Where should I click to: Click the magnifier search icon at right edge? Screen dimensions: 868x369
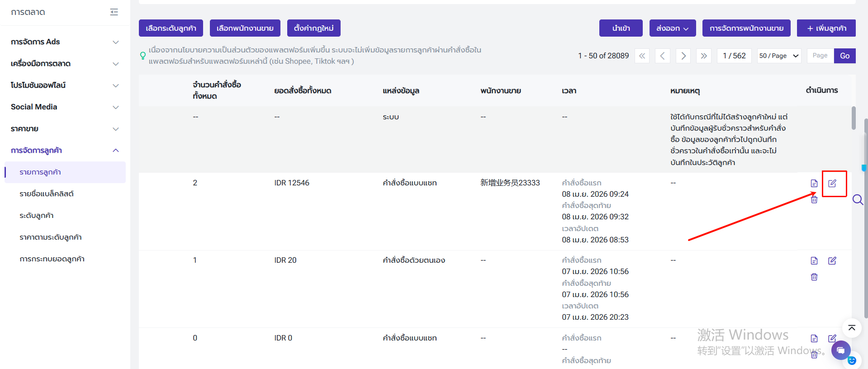click(x=858, y=199)
